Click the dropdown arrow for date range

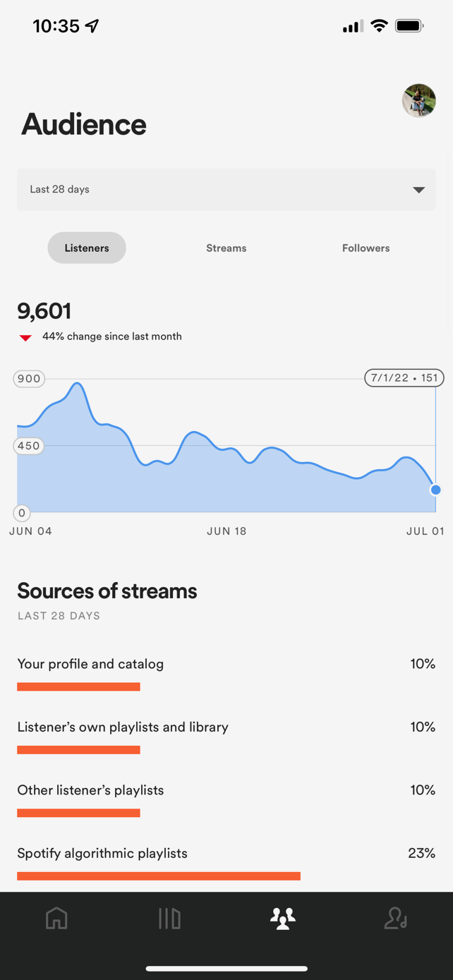[x=418, y=189]
